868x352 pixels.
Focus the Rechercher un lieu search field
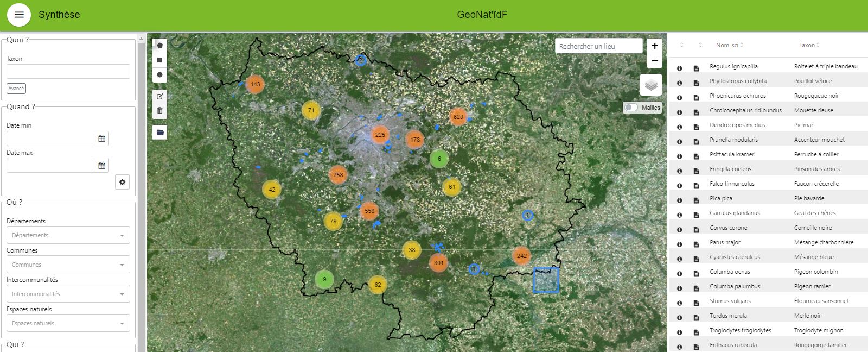click(x=598, y=46)
